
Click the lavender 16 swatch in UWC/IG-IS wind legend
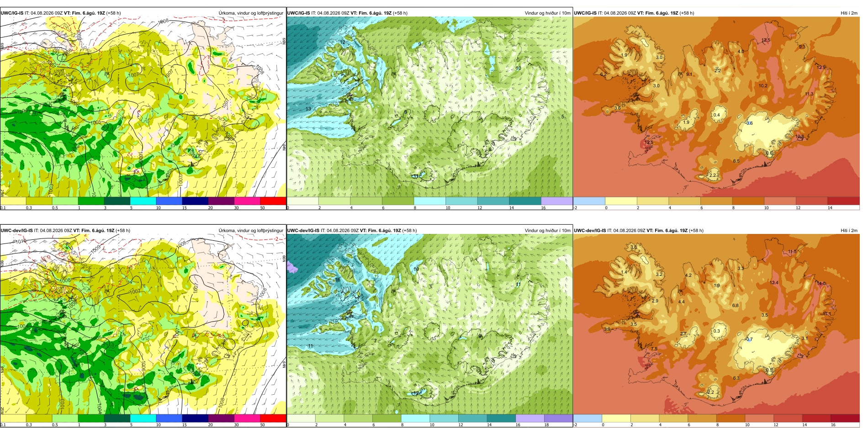[x=557, y=201]
